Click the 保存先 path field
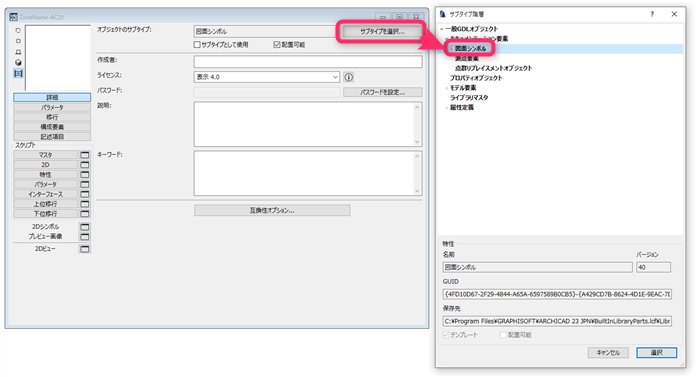 (x=557, y=321)
